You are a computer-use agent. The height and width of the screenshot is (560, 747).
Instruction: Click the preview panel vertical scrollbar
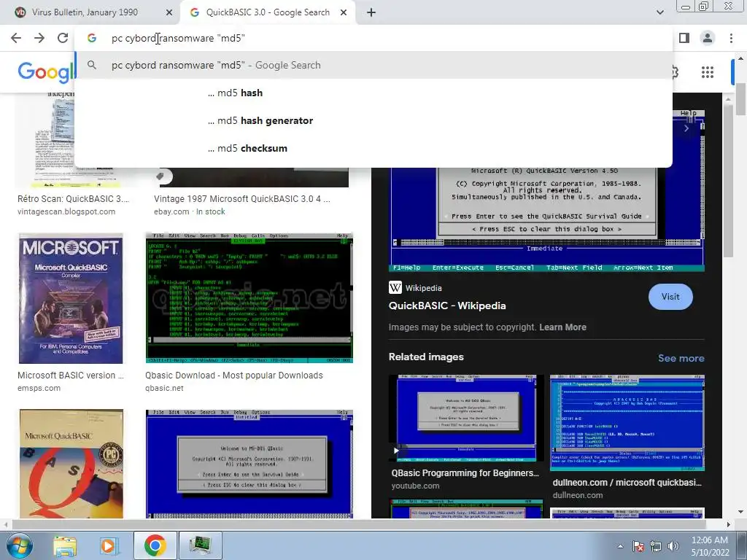[727, 181]
